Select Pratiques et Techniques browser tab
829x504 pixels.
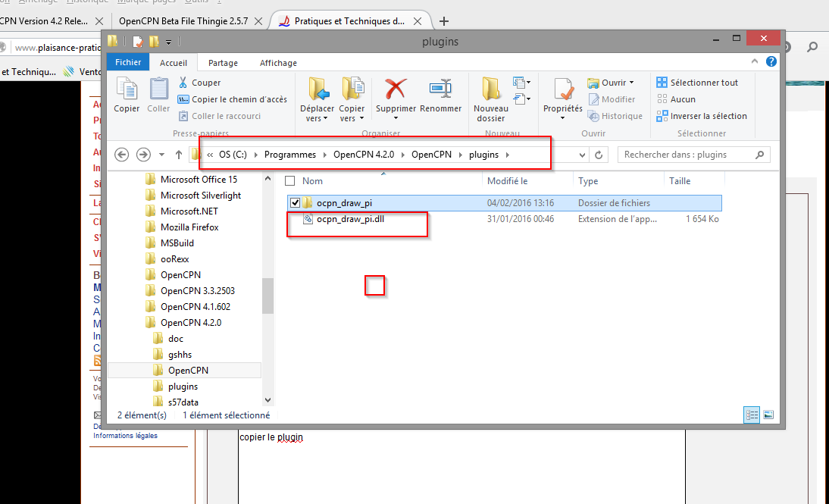349,21
